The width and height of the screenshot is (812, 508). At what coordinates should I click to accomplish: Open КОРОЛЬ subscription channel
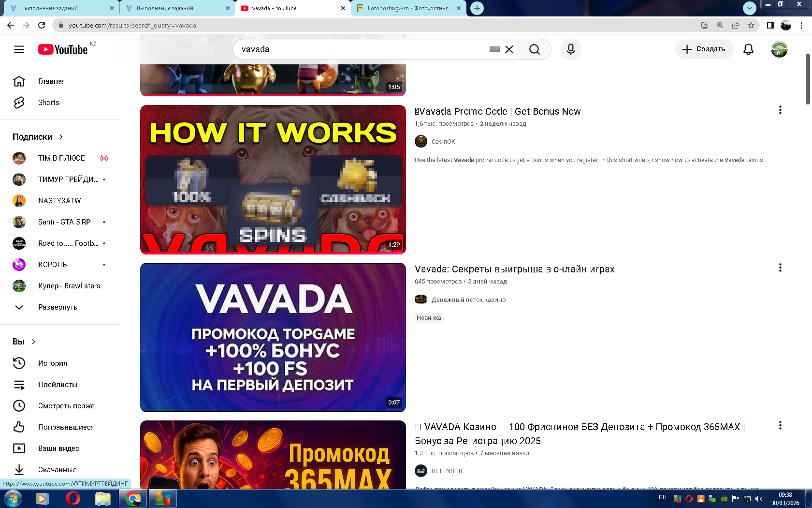click(x=59, y=265)
